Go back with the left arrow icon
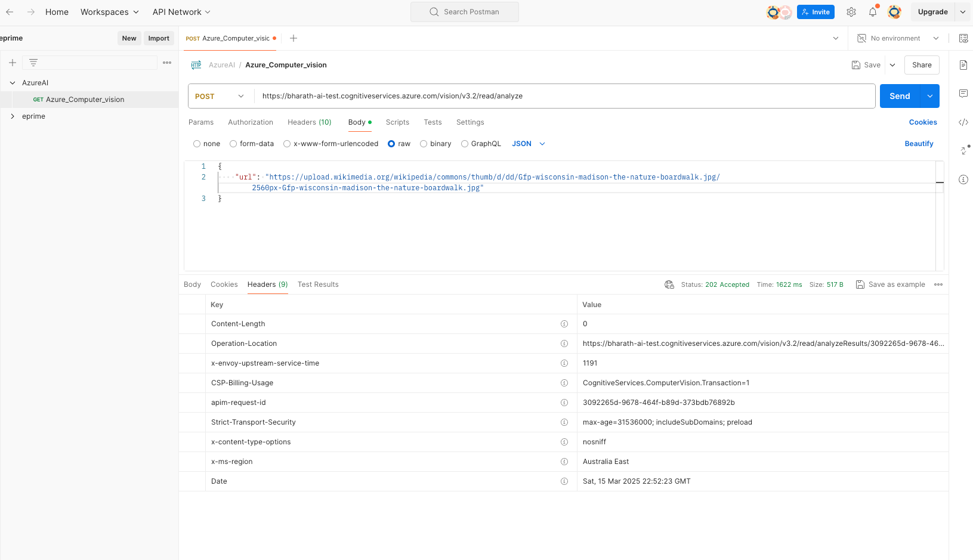973x560 pixels. (10, 12)
